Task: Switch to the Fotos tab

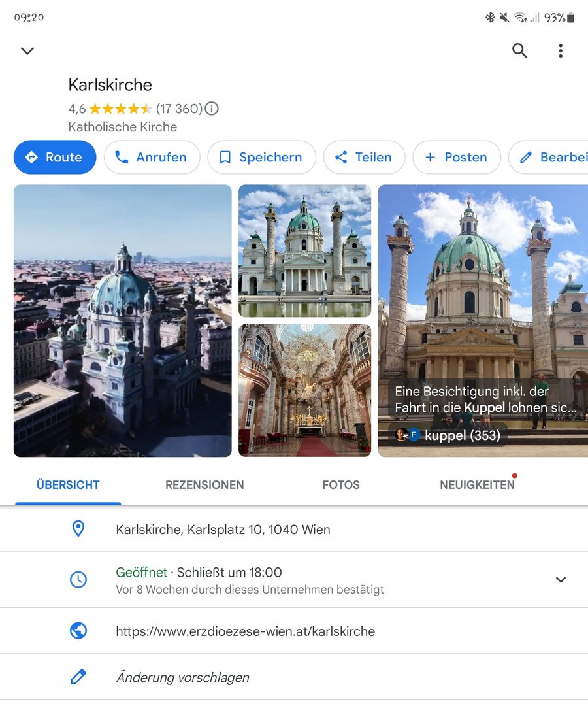Action: [341, 485]
